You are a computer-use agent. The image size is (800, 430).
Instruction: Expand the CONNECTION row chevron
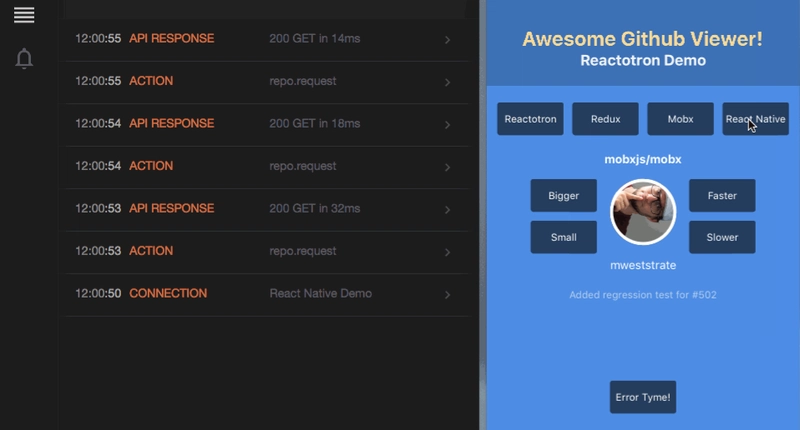tap(447, 295)
